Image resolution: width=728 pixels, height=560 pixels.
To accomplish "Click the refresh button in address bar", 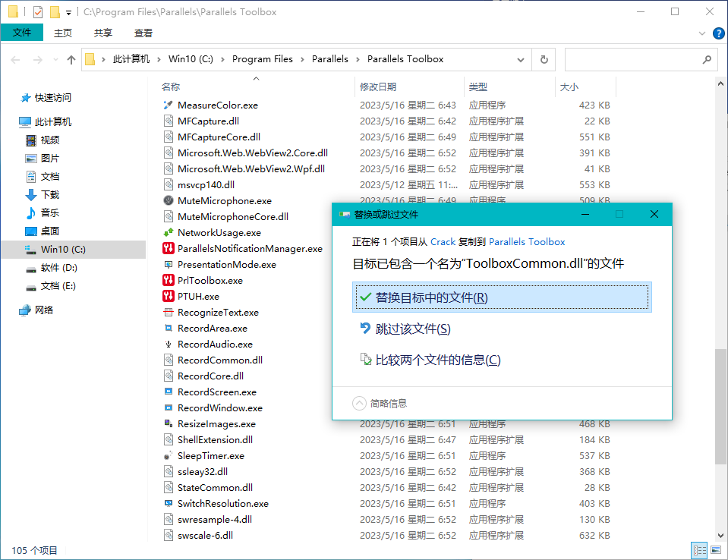I will tap(544, 59).
